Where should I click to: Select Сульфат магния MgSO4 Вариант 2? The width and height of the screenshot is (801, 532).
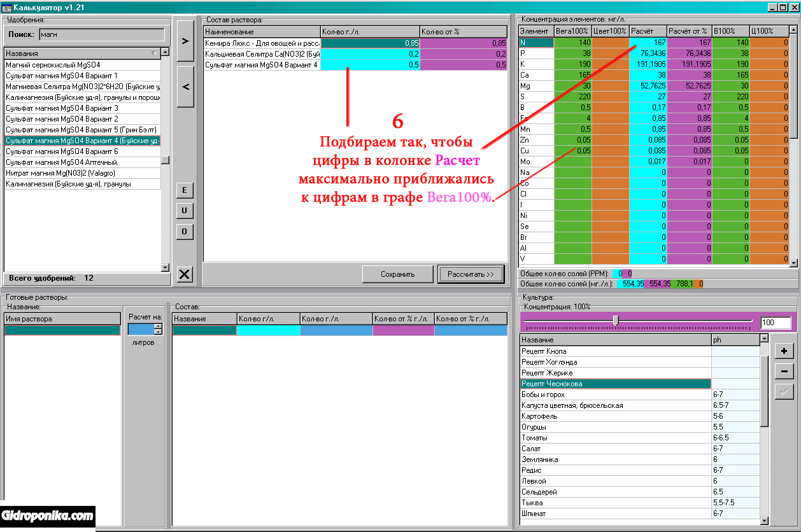[82, 119]
